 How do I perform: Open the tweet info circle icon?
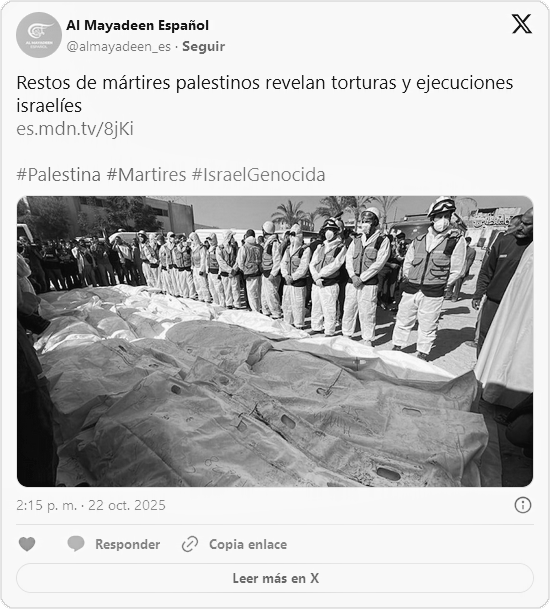523,505
